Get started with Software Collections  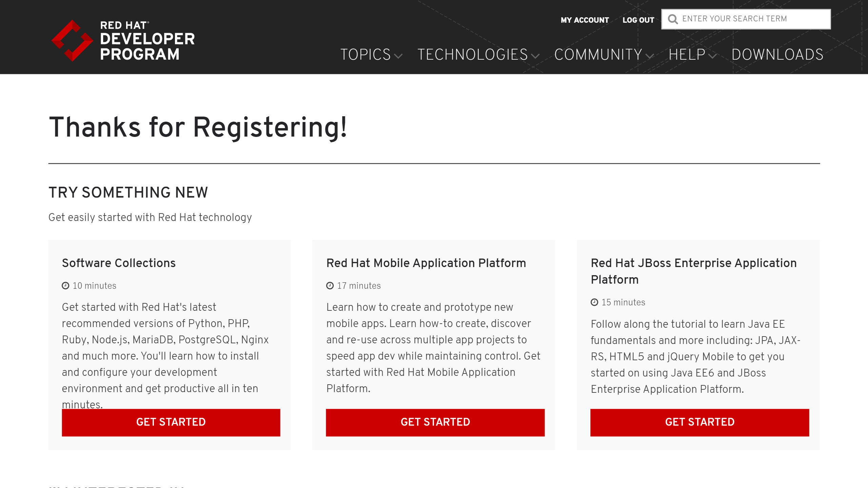pyautogui.click(x=171, y=422)
